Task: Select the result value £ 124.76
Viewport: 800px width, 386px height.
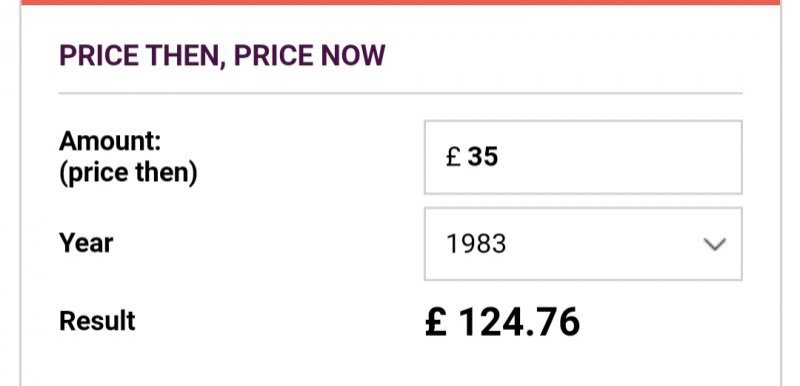Action: [x=503, y=322]
